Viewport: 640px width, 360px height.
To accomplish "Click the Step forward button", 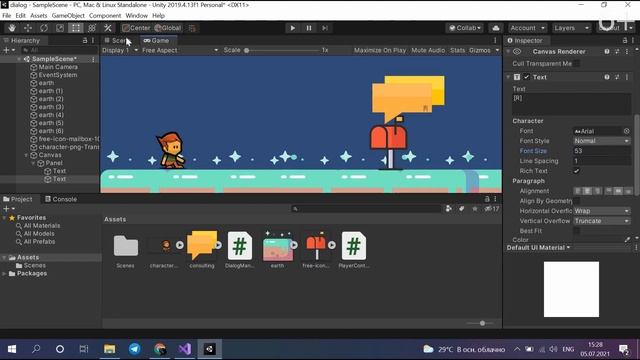I will coord(325,28).
